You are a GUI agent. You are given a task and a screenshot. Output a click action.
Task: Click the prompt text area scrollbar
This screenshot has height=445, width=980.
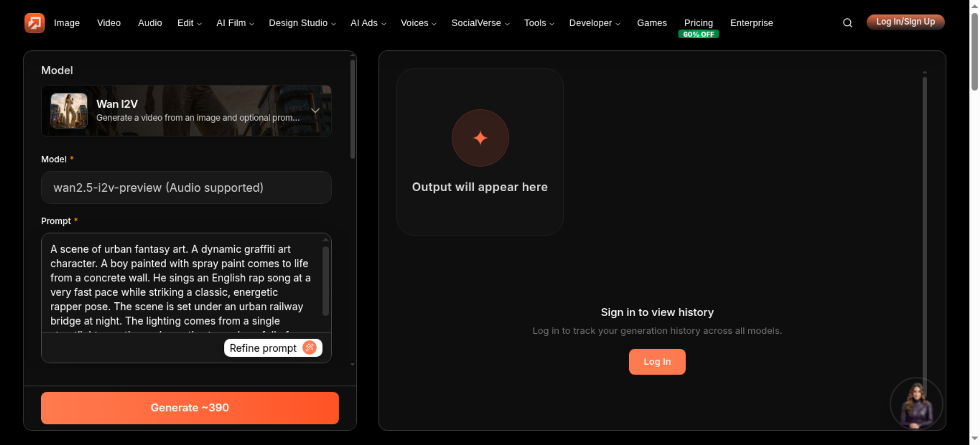click(325, 281)
